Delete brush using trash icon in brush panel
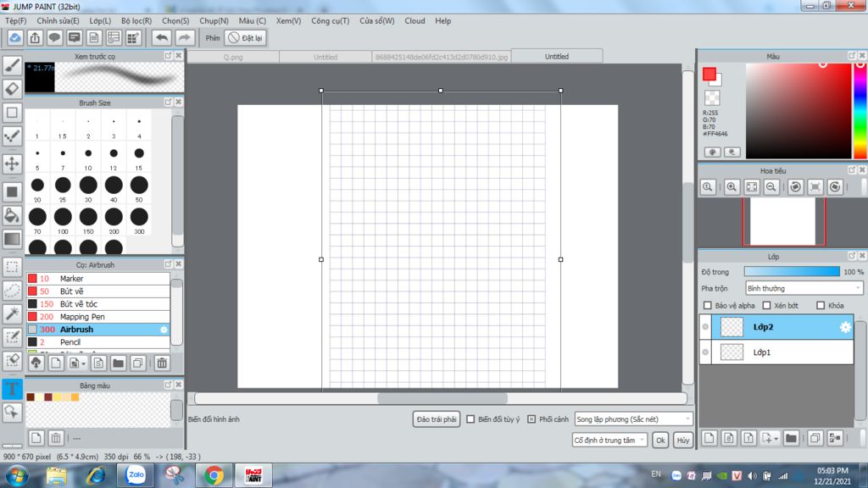Image resolution: width=868 pixels, height=488 pixels. tap(162, 363)
